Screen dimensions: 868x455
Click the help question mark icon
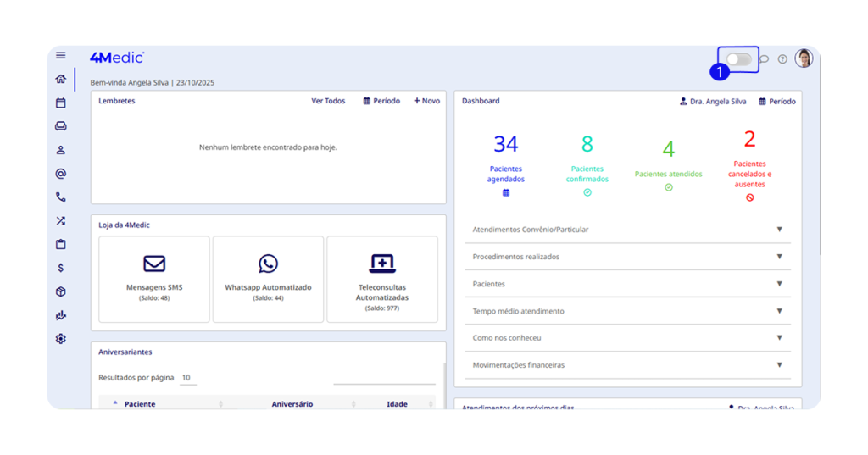coord(782,59)
